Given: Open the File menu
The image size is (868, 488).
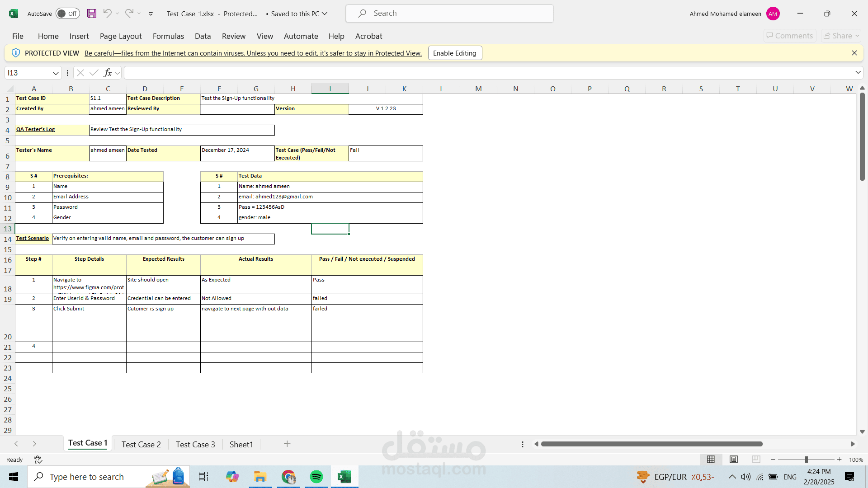Looking at the screenshot, I should [x=18, y=36].
